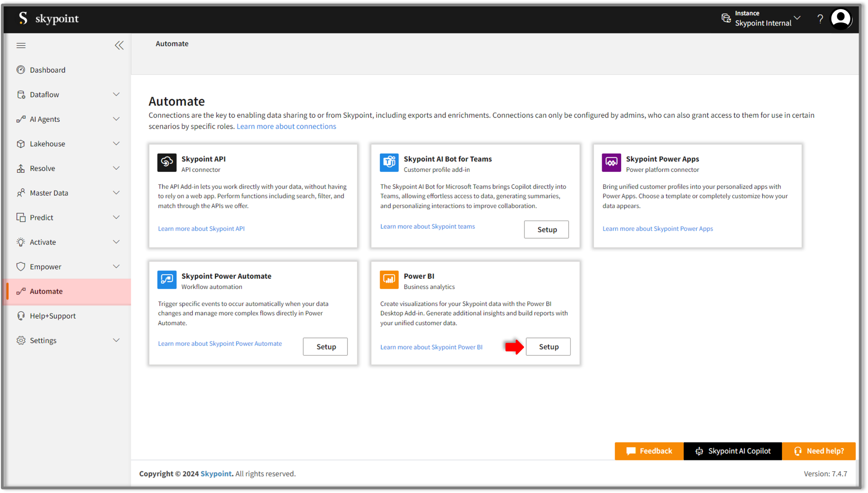
Task: Collapse sidebar with double-chevron icon
Action: tap(119, 45)
